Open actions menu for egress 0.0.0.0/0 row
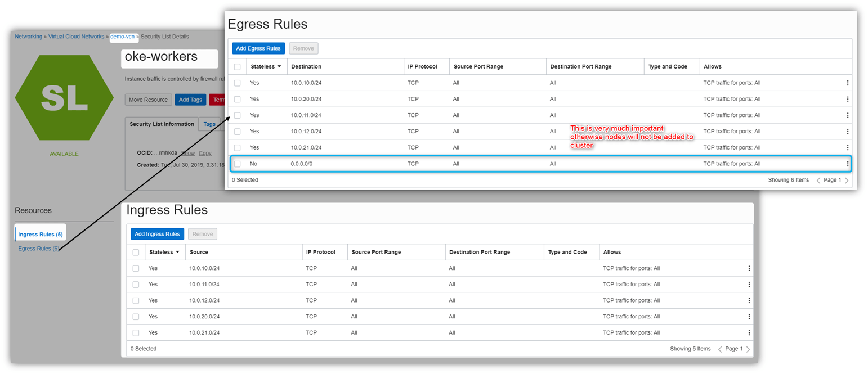This screenshot has height=374, width=868. pos(847,164)
